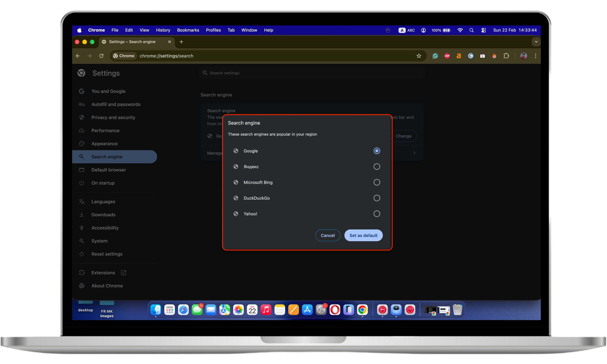Click the profile avatar icon
This screenshot has width=607, height=364.
[x=523, y=56]
